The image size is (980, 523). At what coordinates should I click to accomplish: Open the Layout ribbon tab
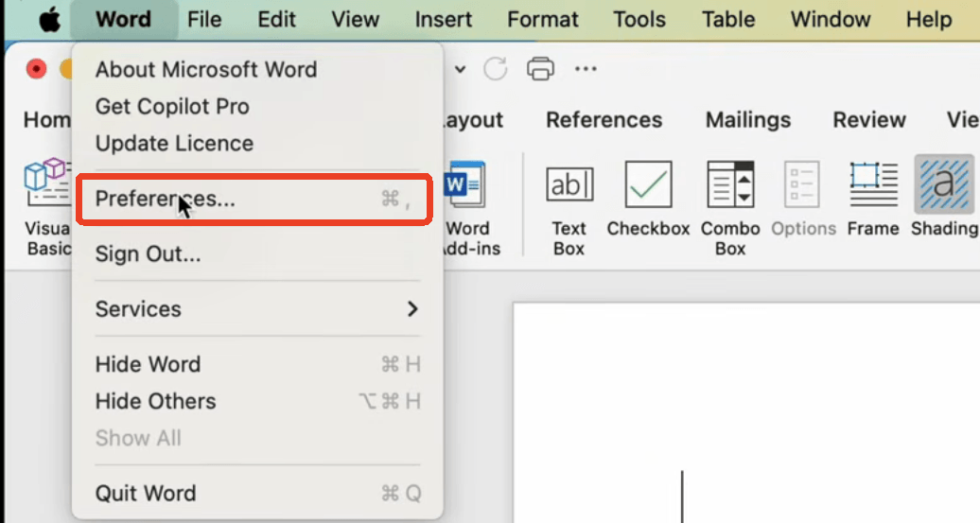(x=473, y=120)
